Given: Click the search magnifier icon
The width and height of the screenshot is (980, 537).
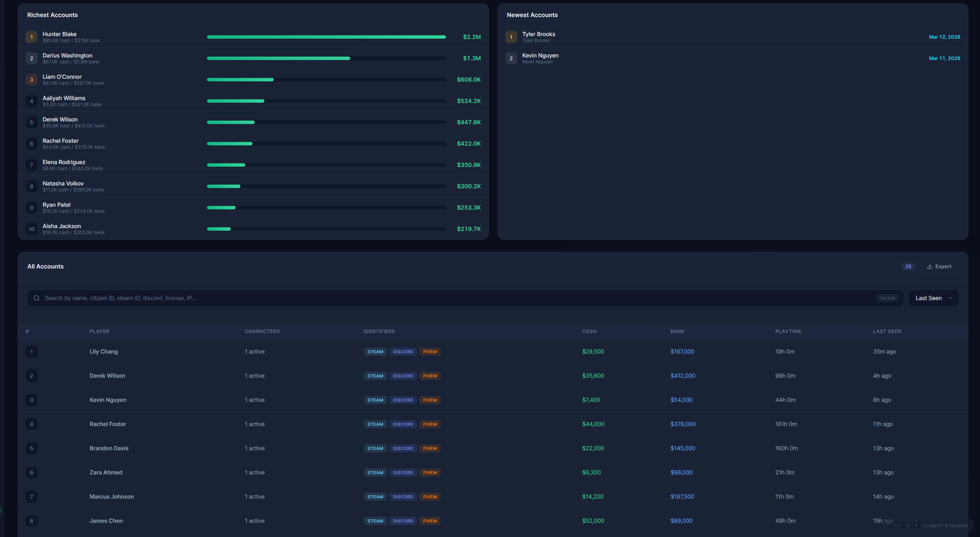Looking at the screenshot, I should tap(36, 298).
